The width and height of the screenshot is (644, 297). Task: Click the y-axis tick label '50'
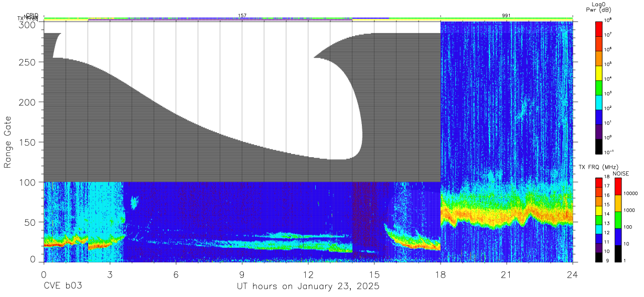[x=31, y=222]
